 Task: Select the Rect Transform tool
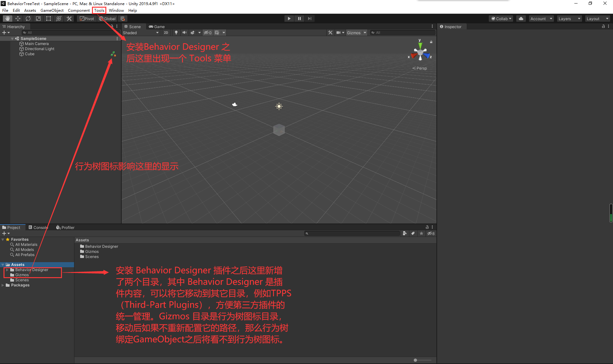tap(48, 18)
